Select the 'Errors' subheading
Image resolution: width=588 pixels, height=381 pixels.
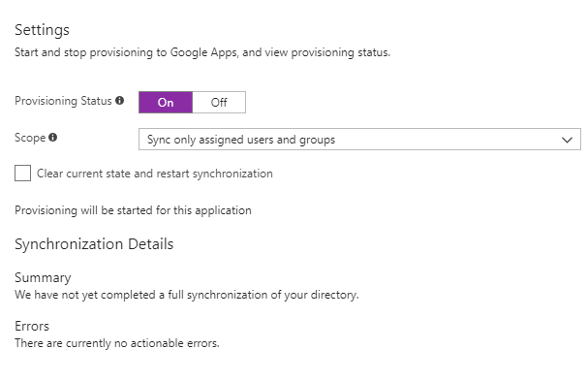click(32, 326)
